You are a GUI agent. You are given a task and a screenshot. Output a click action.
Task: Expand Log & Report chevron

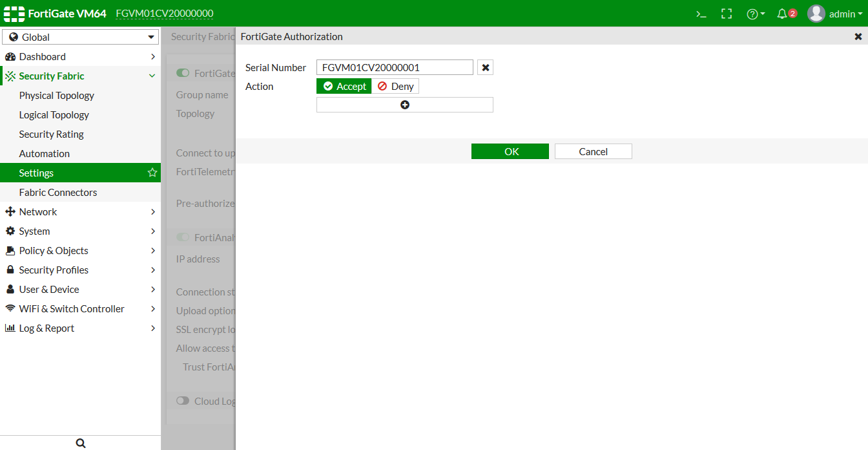point(152,328)
